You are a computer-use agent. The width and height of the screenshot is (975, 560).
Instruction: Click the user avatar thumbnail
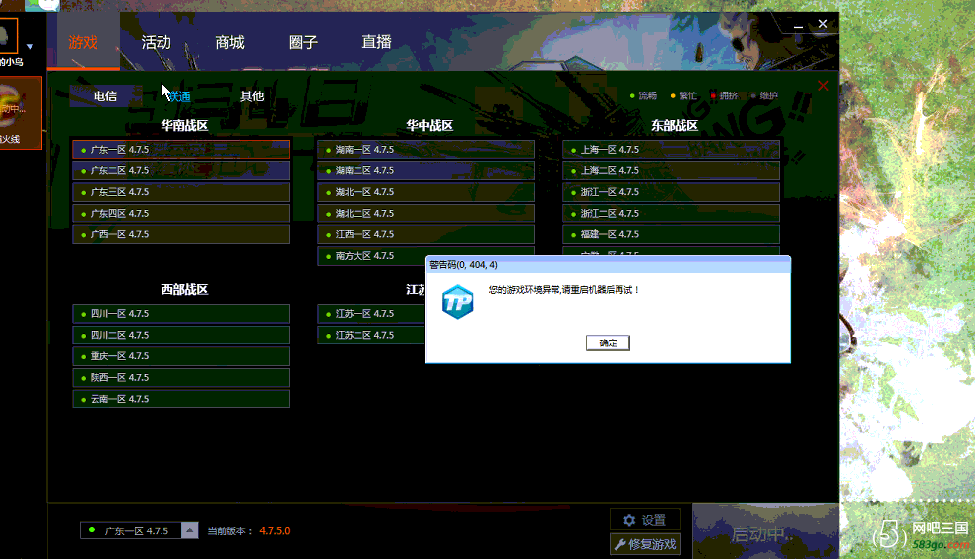pyautogui.click(x=8, y=36)
